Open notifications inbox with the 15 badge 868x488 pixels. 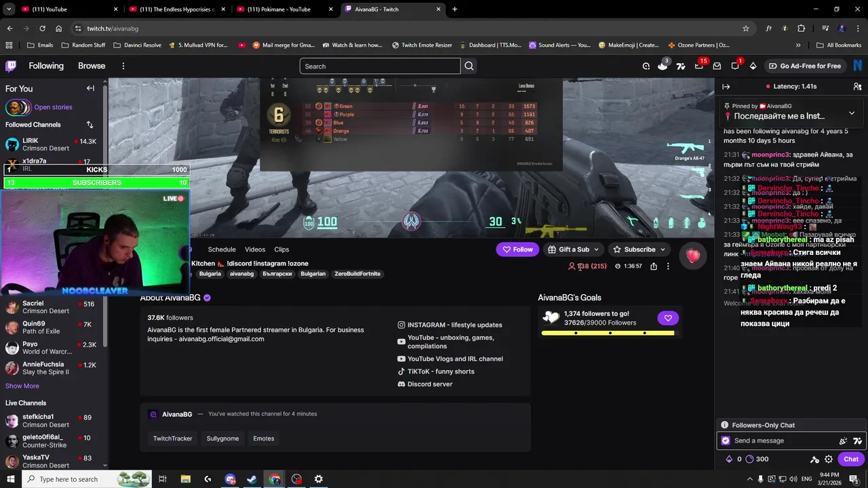(x=699, y=66)
